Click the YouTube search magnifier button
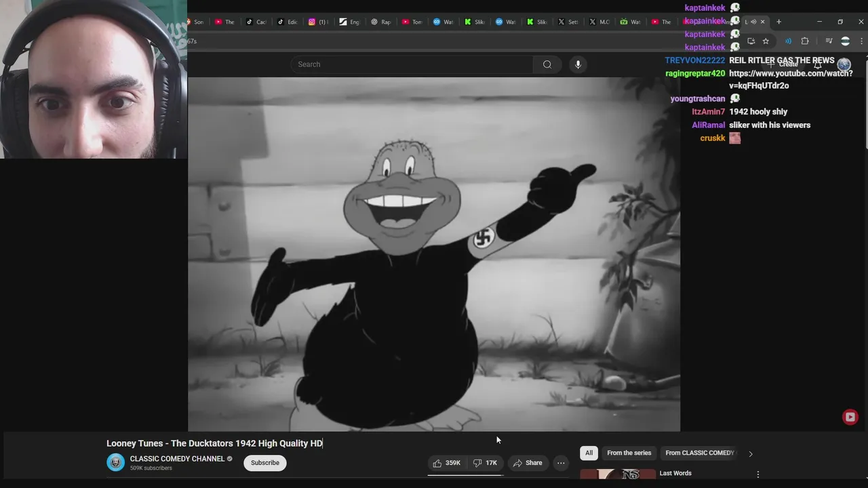 coord(547,64)
